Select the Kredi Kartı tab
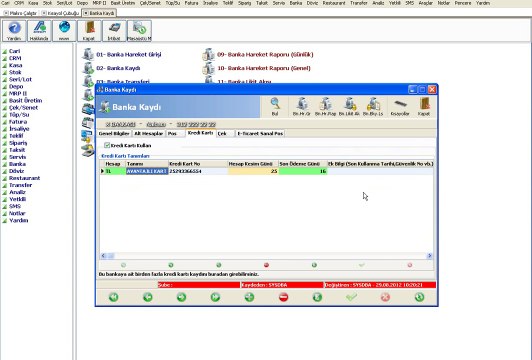 tap(201, 133)
